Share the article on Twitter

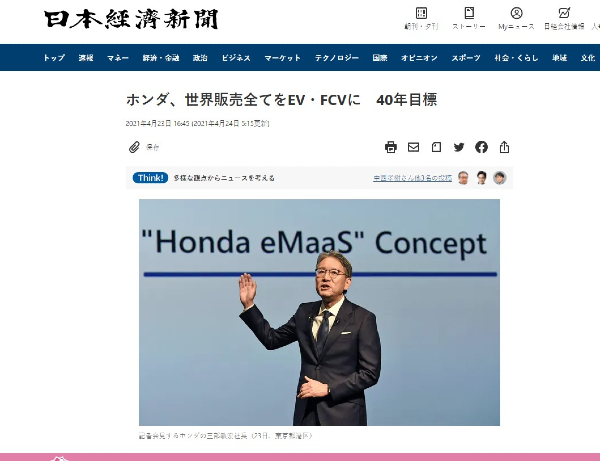coord(459,147)
